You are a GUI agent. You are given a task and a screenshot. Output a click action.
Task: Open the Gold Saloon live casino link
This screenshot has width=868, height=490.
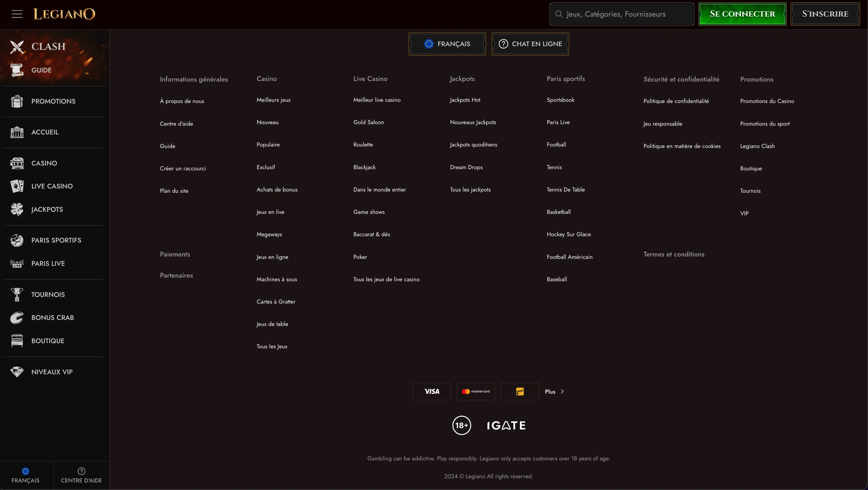[x=369, y=122]
